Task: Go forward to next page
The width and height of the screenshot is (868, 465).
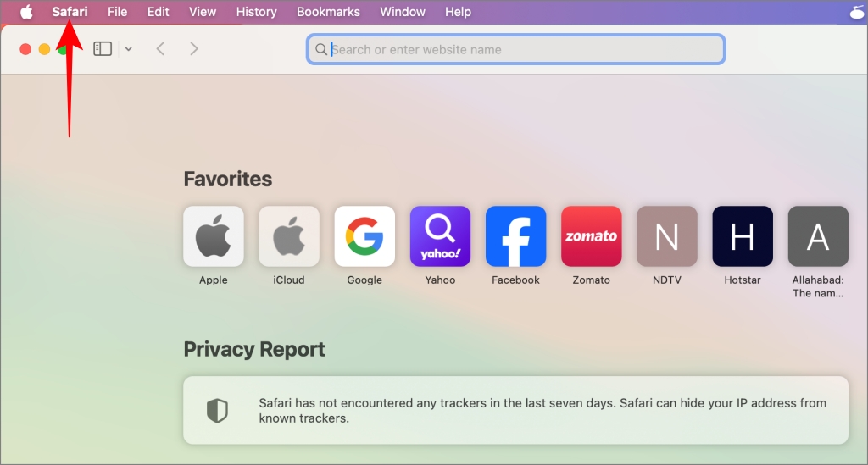Action: coord(194,48)
